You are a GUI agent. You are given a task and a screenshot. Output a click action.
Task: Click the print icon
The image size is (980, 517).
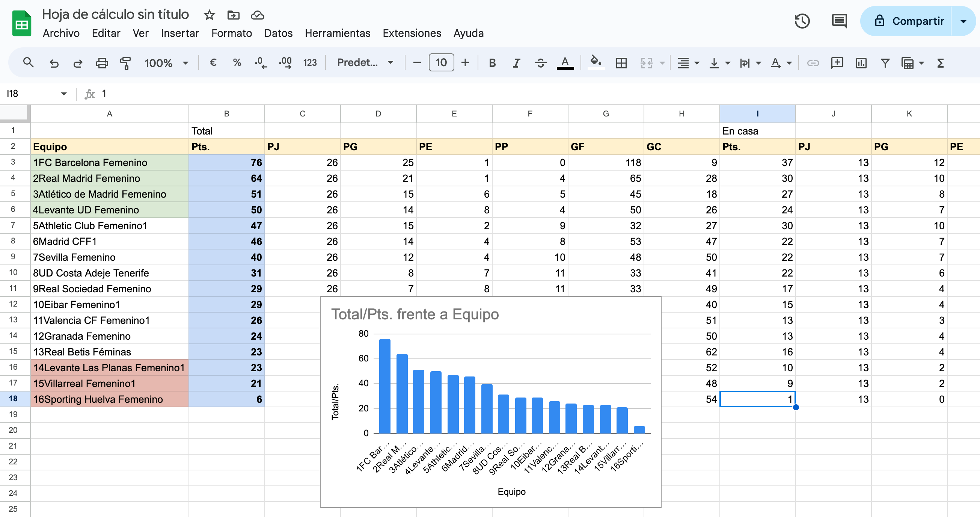(x=102, y=63)
